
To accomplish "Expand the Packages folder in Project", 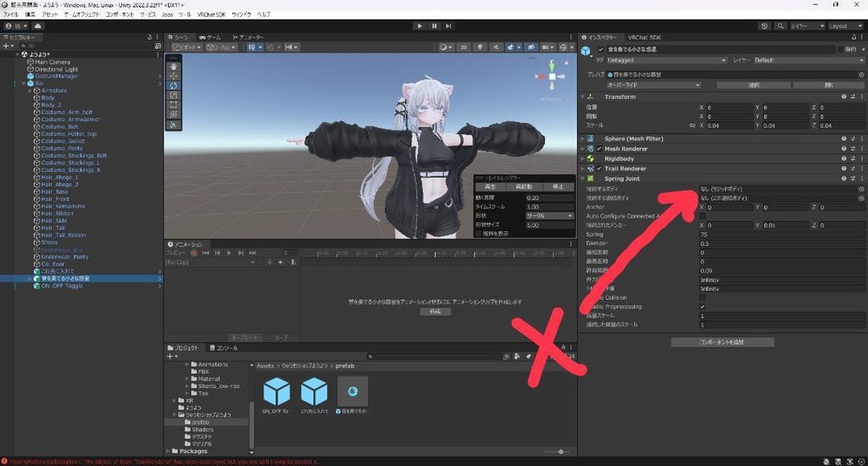I will 168,451.
